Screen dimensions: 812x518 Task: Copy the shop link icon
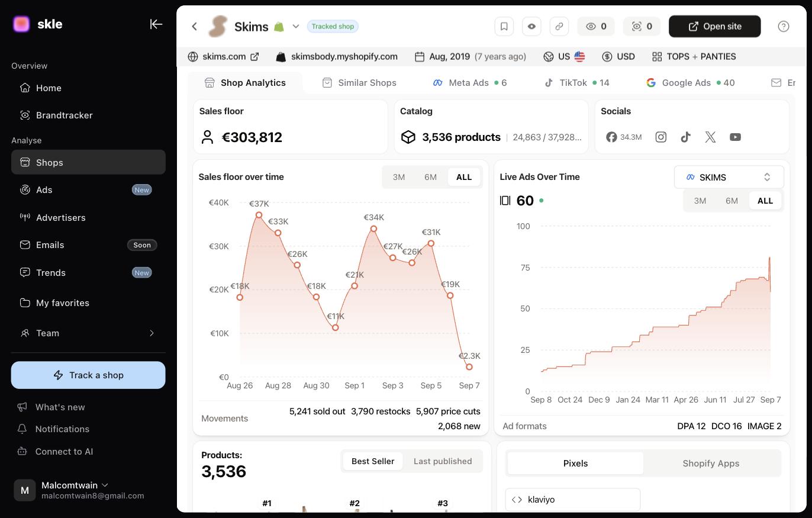click(x=559, y=26)
